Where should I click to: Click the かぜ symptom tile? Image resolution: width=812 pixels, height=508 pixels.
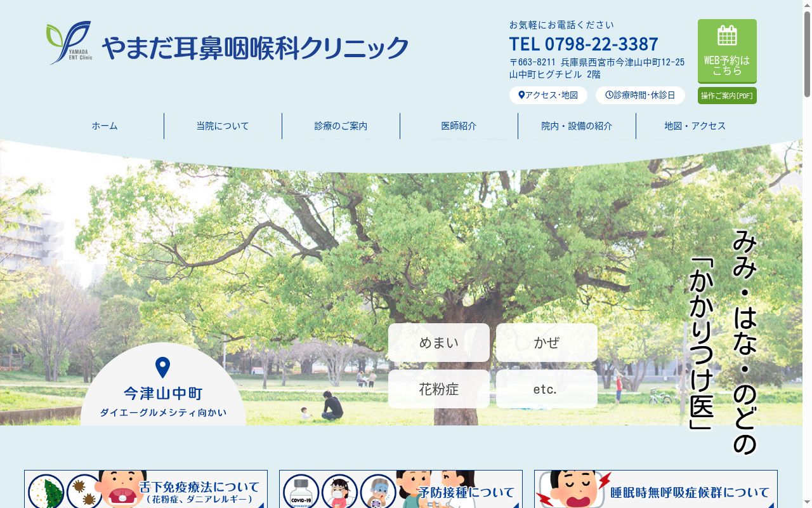pyautogui.click(x=547, y=343)
